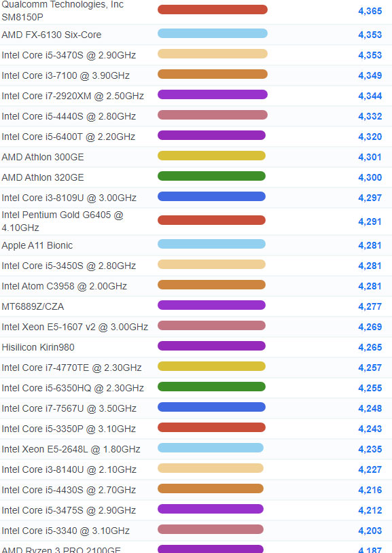The height and width of the screenshot is (553, 392).
Task: Click green bar for AMD Athlon 320GE
Action: pyautogui.click(x=211, y=176)
